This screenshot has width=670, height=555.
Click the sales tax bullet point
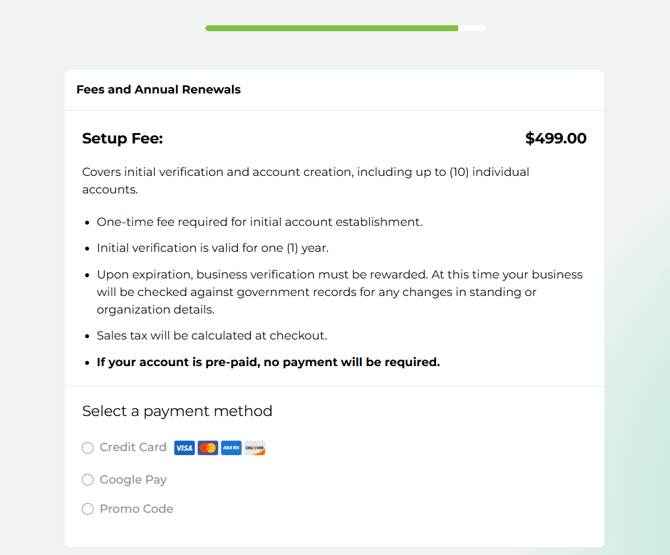(x=212, y=336)
